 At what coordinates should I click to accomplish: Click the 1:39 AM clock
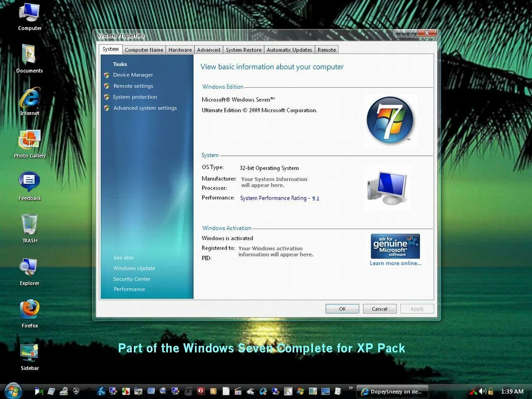point(512,392)
